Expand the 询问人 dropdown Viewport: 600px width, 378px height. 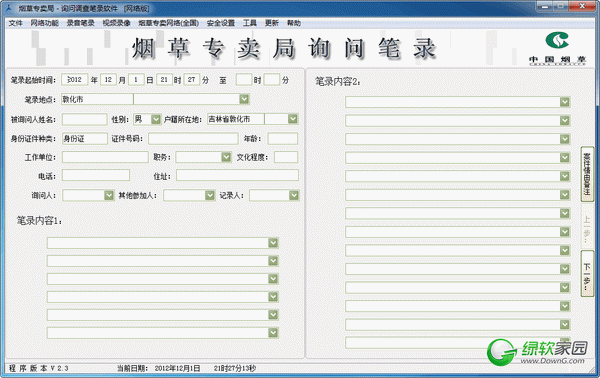[109, 196]
